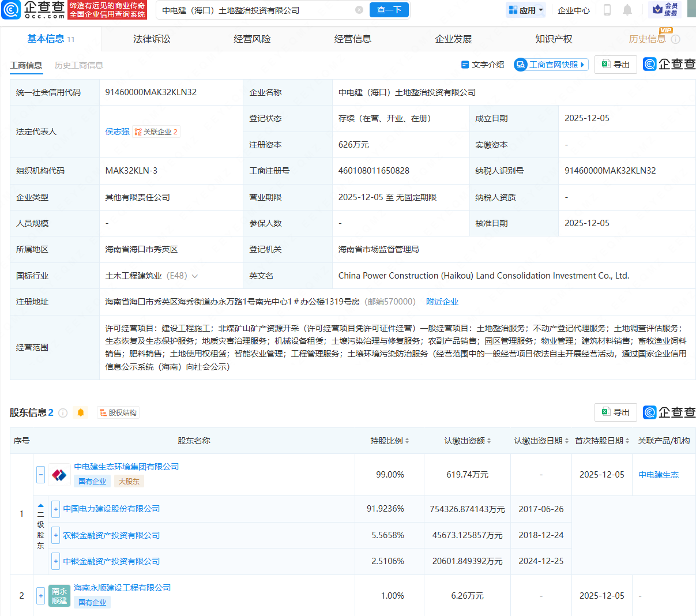Switch to the 法律诉讼 tab
The width and height of the screenshot is (696, 616).
(x=152, y=39)
